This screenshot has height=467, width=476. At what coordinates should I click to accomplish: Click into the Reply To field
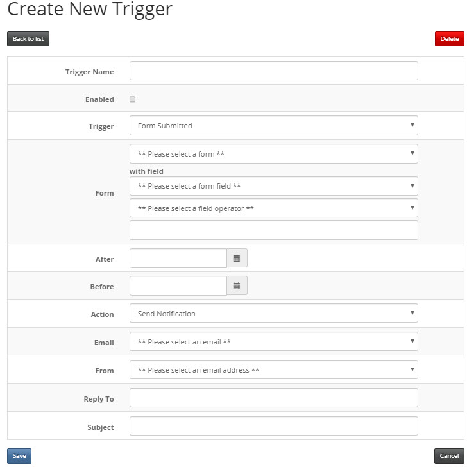click(273, 398)
